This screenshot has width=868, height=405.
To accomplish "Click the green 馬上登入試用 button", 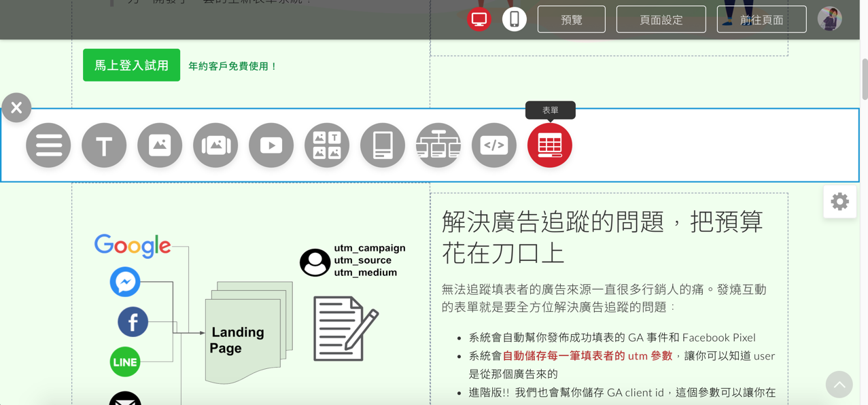I will click(x=131, y=65).
